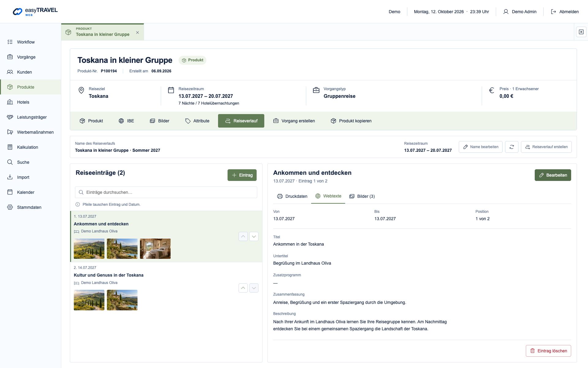Click the refresh icon beside Name bearbeiten
Screen dimensions: 588x368
[511, 147]
